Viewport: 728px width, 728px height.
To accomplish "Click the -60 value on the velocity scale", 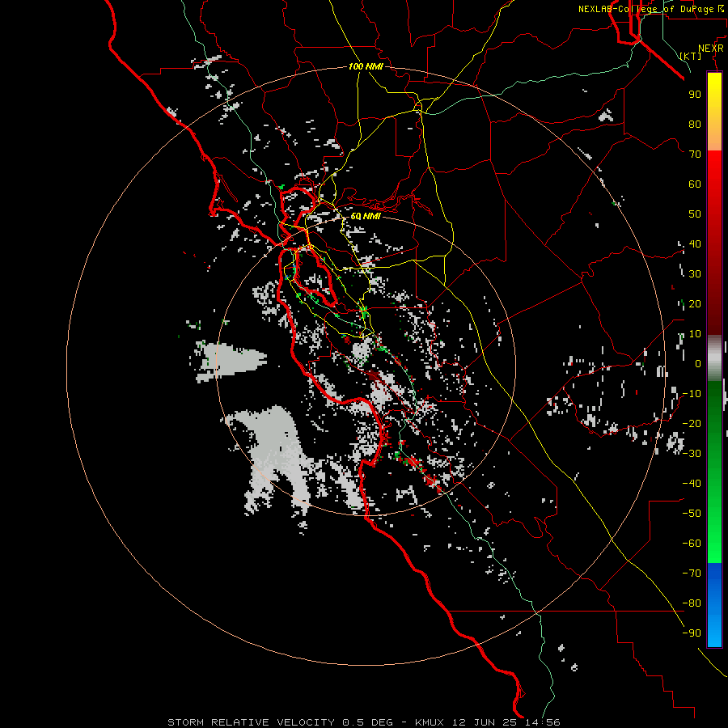I will [x=692, y=544].
